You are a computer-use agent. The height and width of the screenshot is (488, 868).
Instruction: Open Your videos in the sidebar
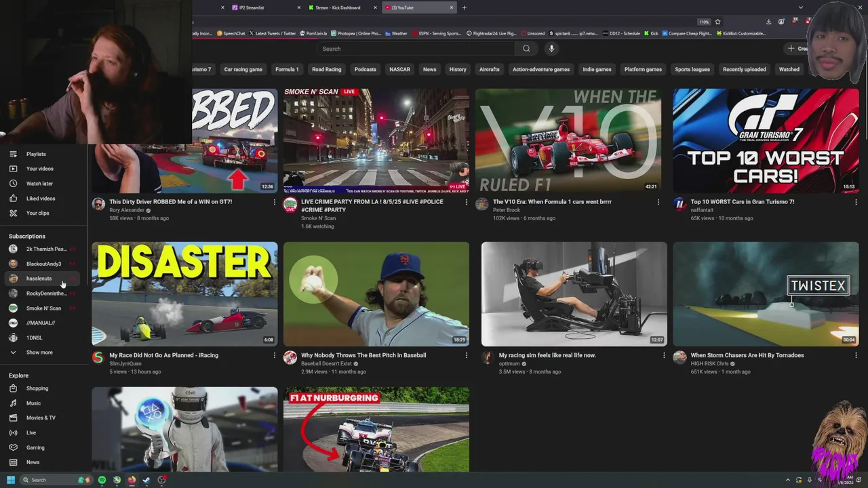[39, 169]
